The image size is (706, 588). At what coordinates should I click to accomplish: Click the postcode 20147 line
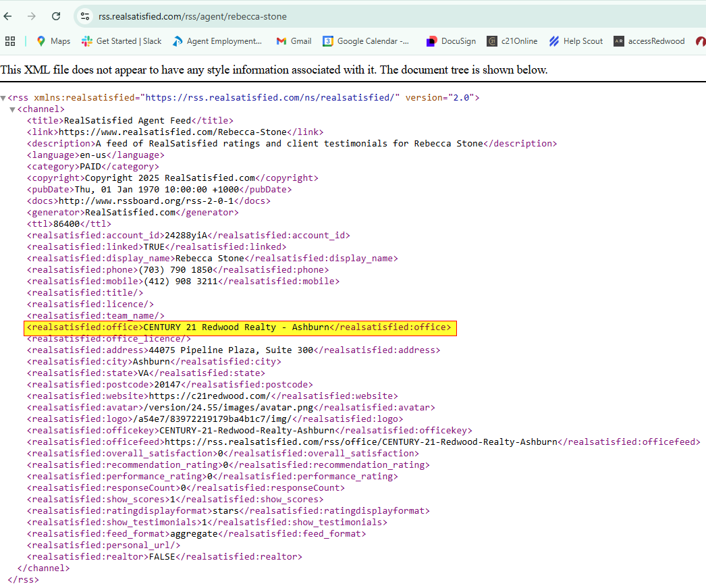pos(169,385)
